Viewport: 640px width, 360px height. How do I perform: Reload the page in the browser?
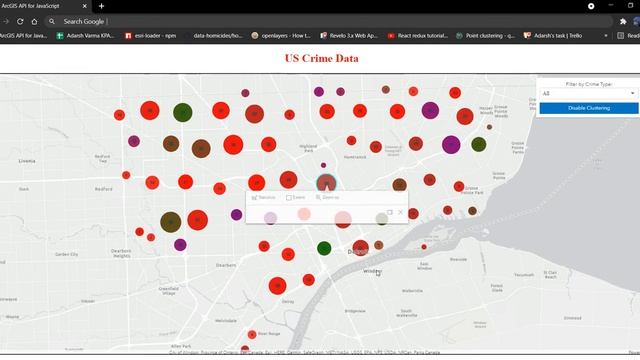click(20, 22)
